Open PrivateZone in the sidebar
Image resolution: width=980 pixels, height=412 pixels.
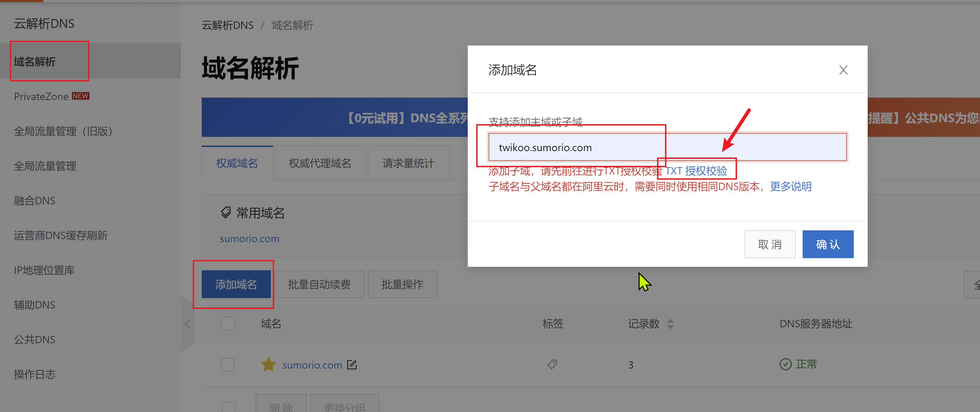[41, 97]
